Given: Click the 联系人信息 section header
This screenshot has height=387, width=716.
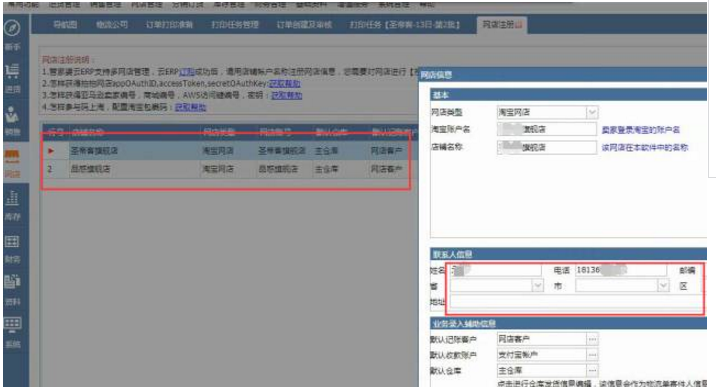Looking at the screenshot, I should pyautogui.click(x=569, y=254).
